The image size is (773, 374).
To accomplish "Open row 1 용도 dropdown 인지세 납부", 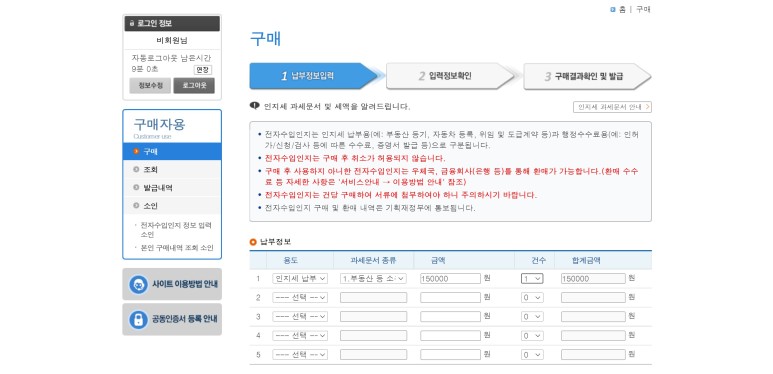I will pos(300,278).
